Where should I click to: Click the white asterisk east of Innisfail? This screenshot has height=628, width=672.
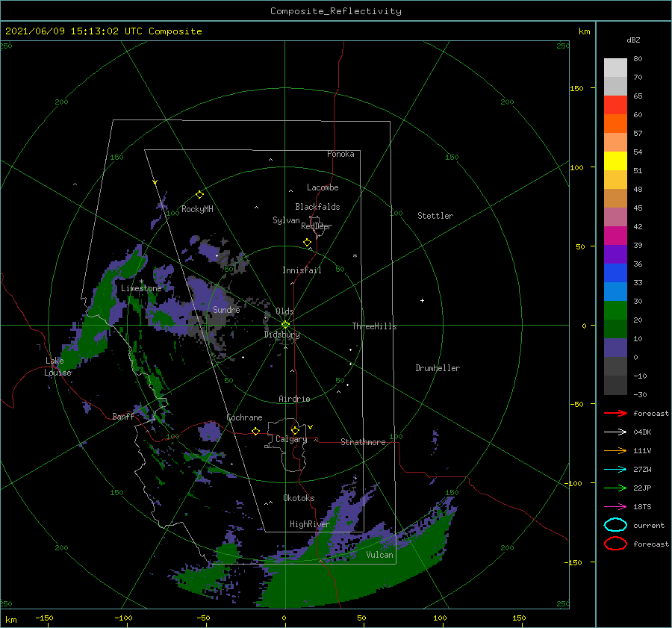coord(355,256)
